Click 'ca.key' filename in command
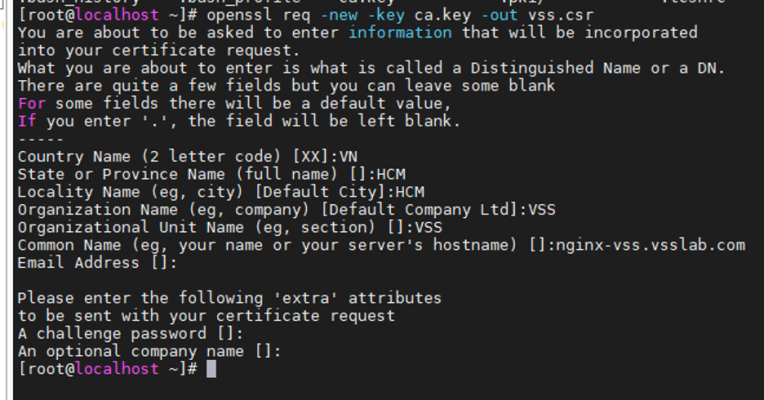The width and height of the screenshot is (764, 400). [x=443, y=15]
